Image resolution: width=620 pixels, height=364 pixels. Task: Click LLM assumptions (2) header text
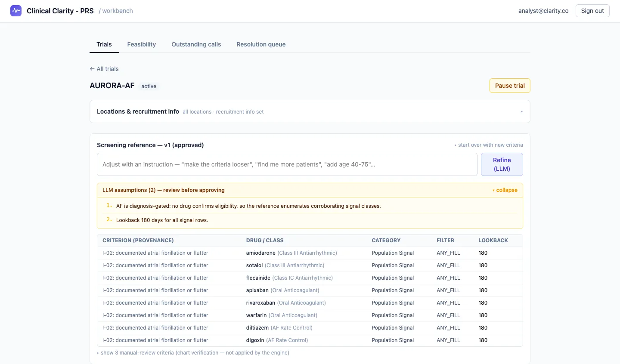[164, 190]
